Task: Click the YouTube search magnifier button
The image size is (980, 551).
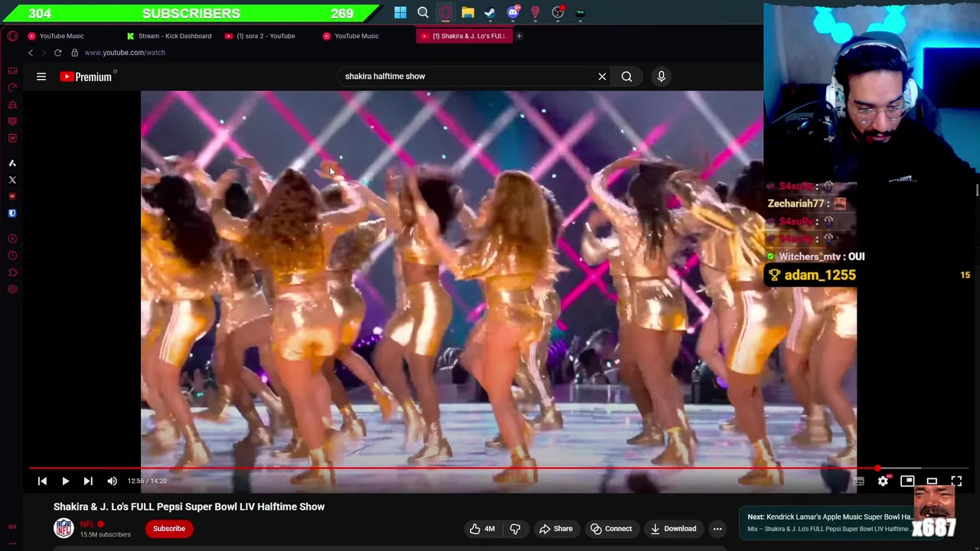Action: click(x=626, y=77)
